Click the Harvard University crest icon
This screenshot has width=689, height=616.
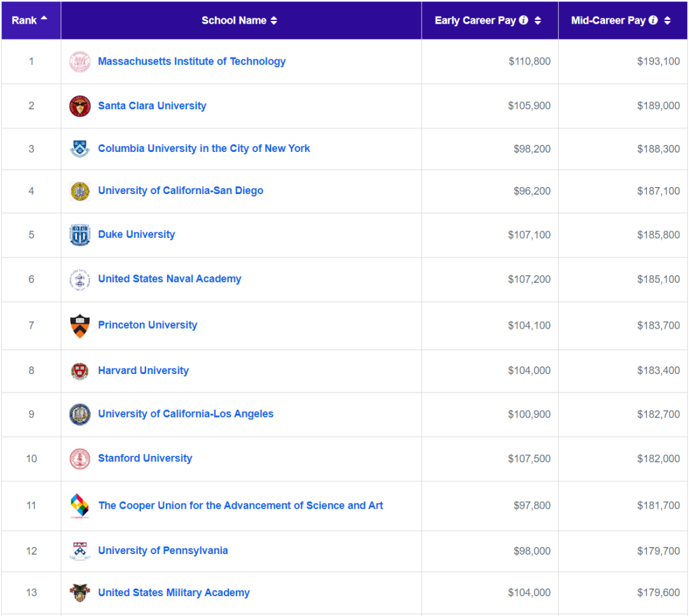80,371
